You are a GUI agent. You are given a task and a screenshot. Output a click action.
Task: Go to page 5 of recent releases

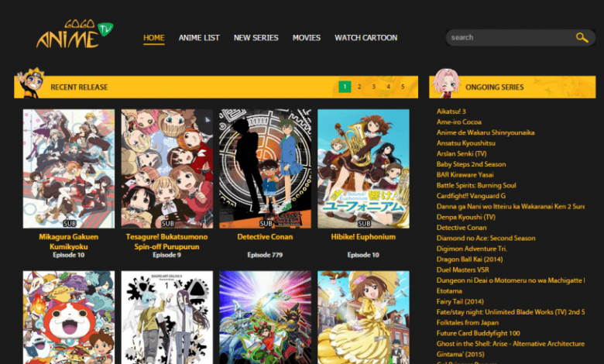click(x=403, y=87)
